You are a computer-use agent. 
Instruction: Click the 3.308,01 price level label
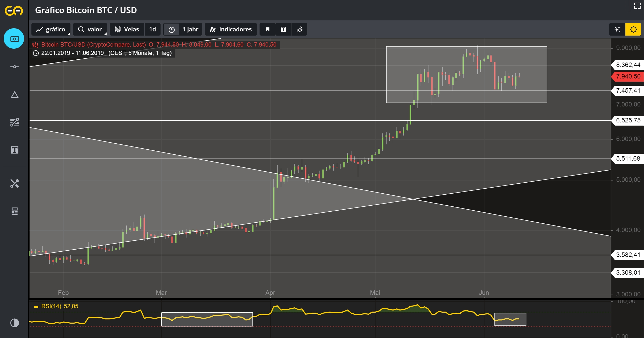[x=628, y=273]
